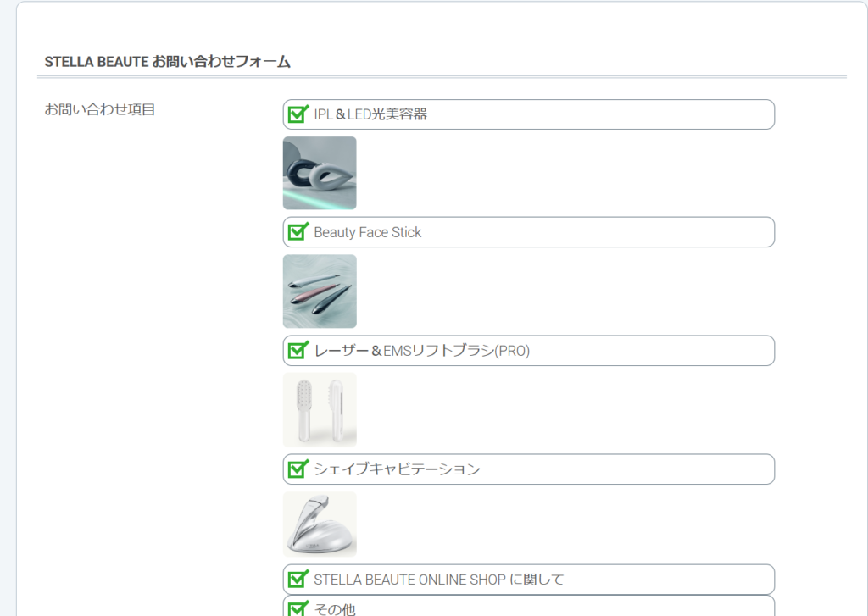This screenshot has height=616, width=868.
Task: Click STELLA BEAUTE ONLINE SHOP に関して text
Action: coord(439,580)
